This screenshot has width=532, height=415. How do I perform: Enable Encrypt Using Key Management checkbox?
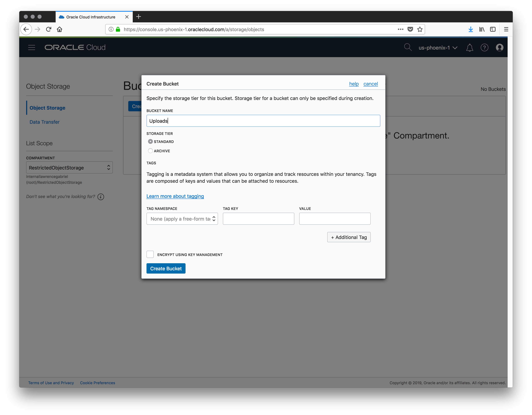[x=150, y=254]
